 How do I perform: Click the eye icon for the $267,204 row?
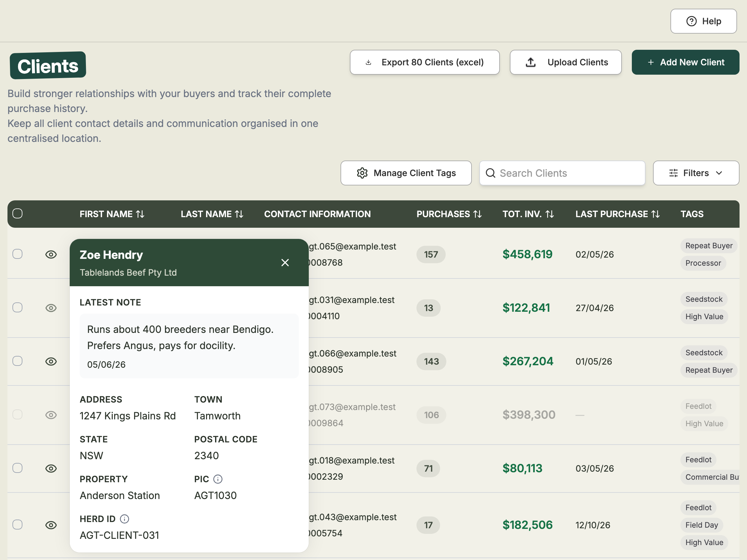click(x=51, y=362)
